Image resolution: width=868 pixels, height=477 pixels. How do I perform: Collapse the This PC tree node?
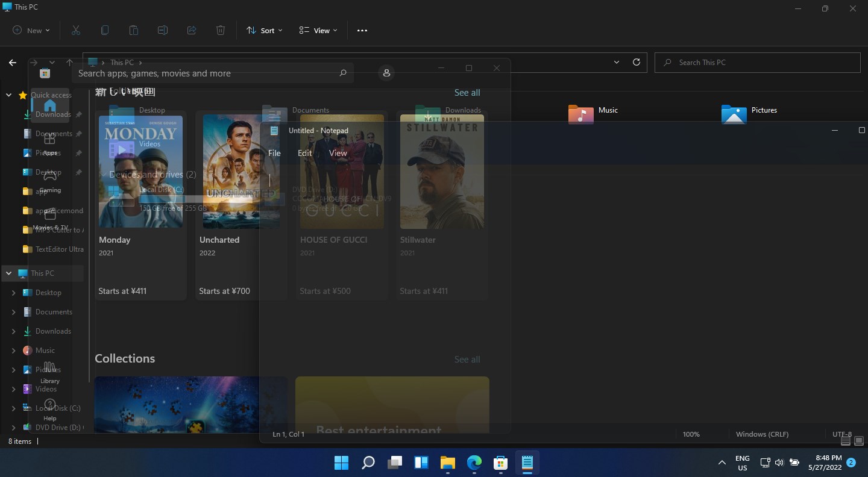9,273
